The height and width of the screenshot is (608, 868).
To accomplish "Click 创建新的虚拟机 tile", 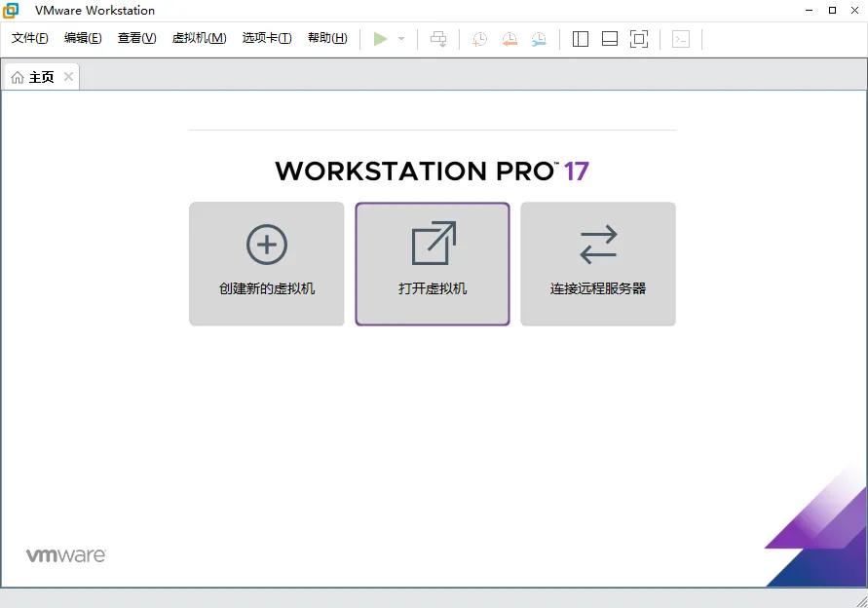I will pyautogui.click(x=267, y=264).
